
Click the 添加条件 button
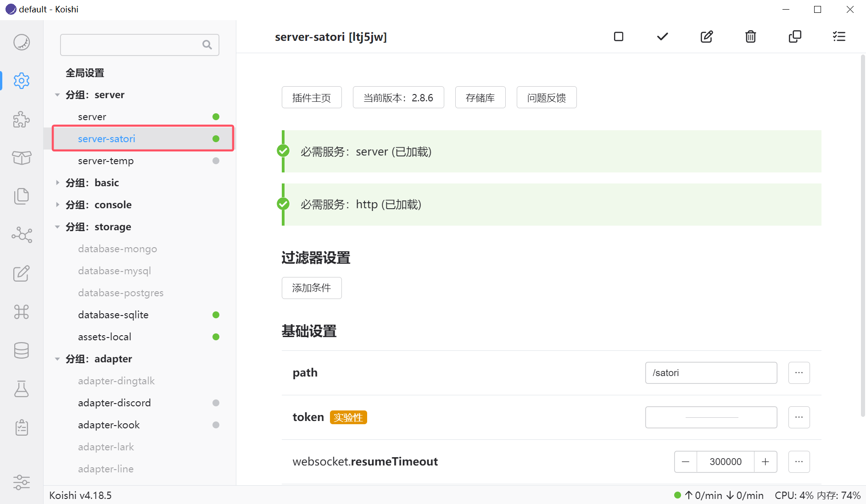pyautogui.click(x=312, y=288)
